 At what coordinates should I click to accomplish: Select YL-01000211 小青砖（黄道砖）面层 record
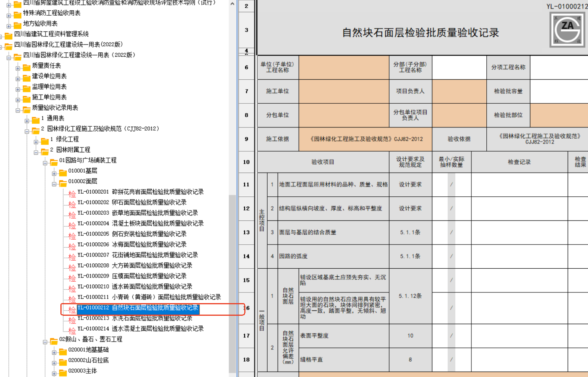(x=149, y=297)
